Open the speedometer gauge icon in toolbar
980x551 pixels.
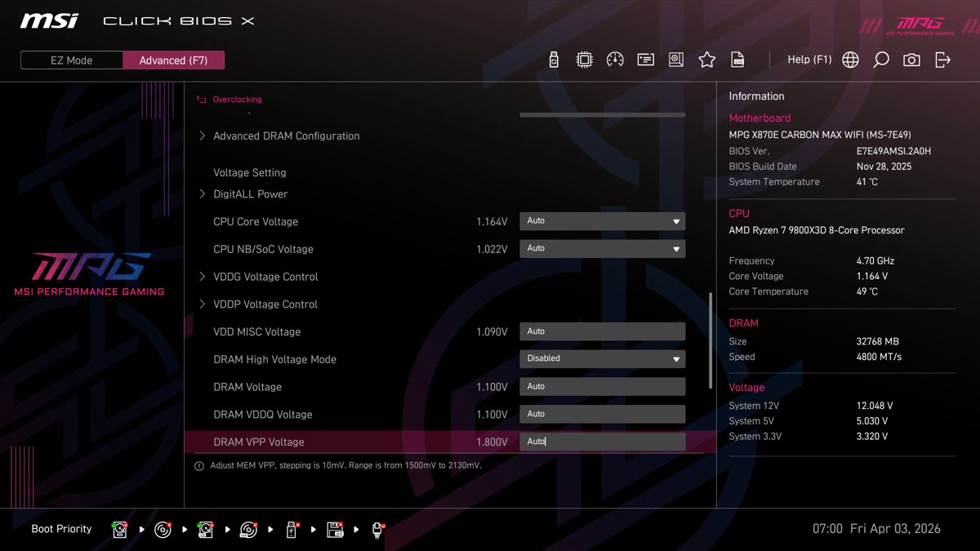coord(615,60)
